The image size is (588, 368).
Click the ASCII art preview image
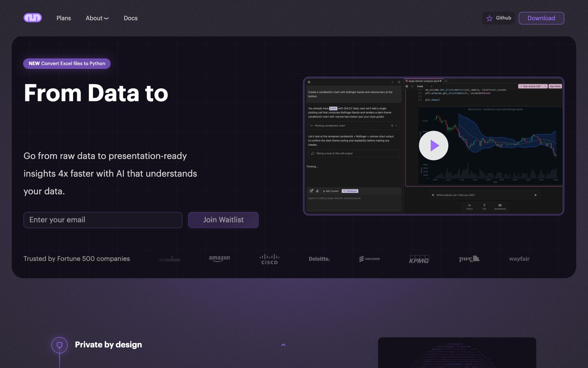pyautogui.click(x=457, y=353)
